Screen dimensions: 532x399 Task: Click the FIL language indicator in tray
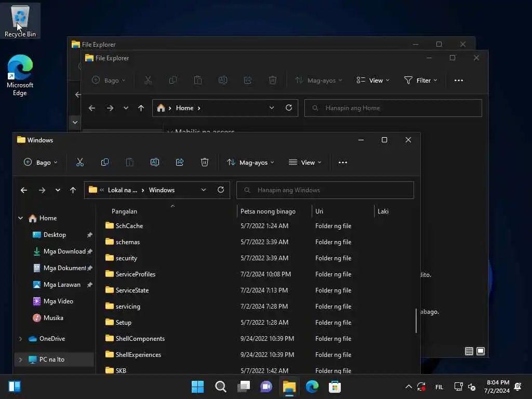point(439,387)
